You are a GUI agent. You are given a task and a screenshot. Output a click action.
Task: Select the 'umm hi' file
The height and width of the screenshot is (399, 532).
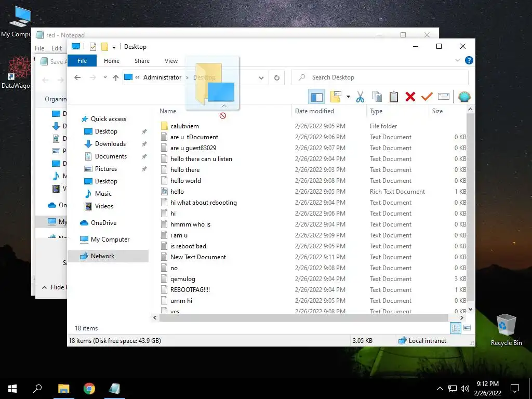coord(181,301)
